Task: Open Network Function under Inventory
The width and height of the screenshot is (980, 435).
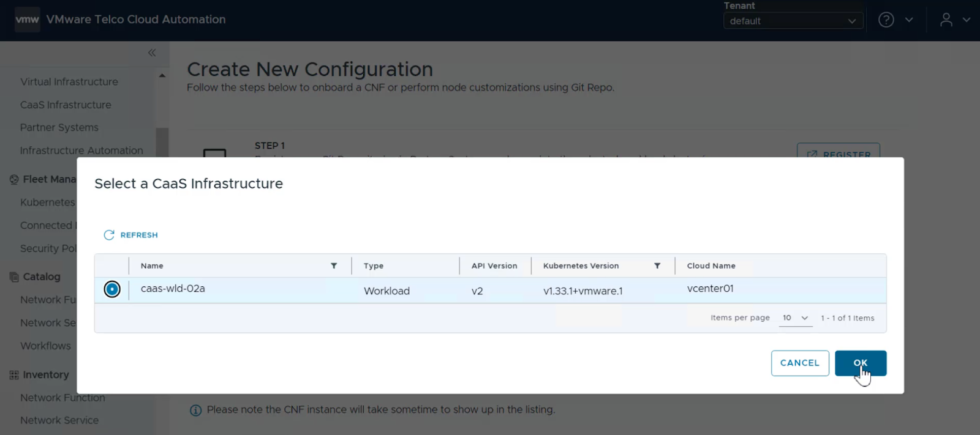Action: click(x=62, y=398)
